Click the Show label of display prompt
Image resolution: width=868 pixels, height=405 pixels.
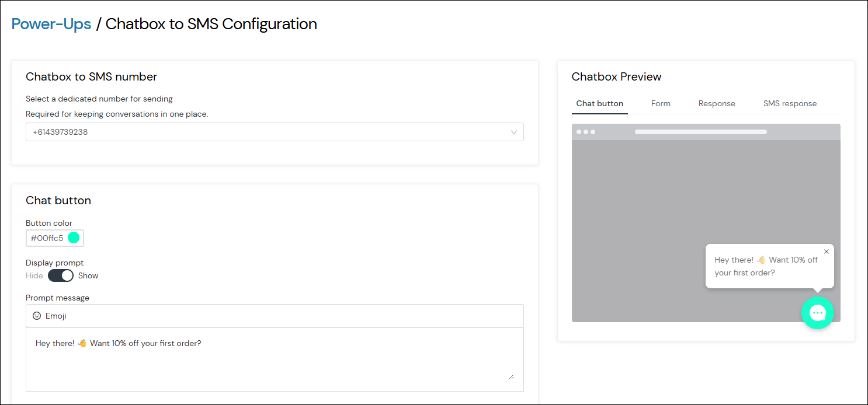click(88, 275)
